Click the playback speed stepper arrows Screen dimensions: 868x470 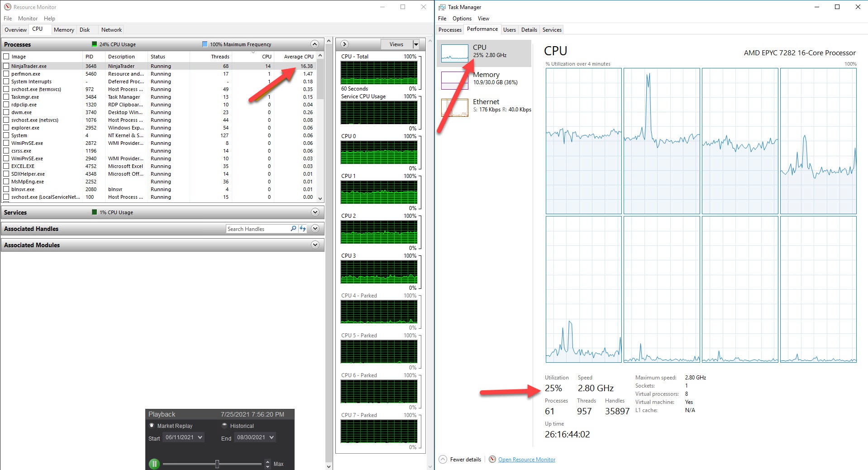coord(267,464)
